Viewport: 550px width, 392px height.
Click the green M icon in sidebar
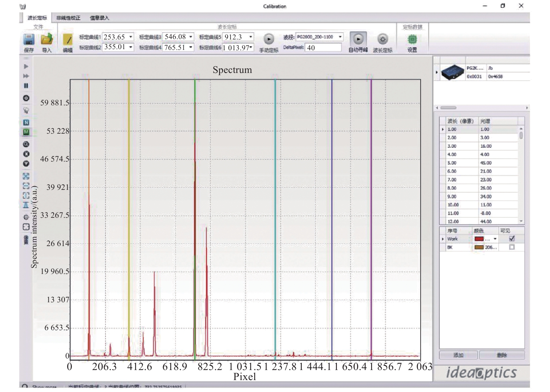pos(26,132)
